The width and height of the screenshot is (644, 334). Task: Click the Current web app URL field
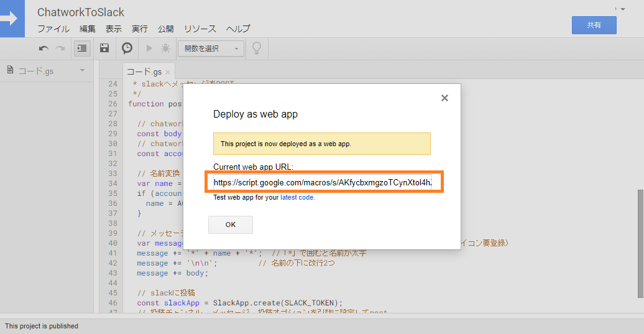tap(323, 182)
